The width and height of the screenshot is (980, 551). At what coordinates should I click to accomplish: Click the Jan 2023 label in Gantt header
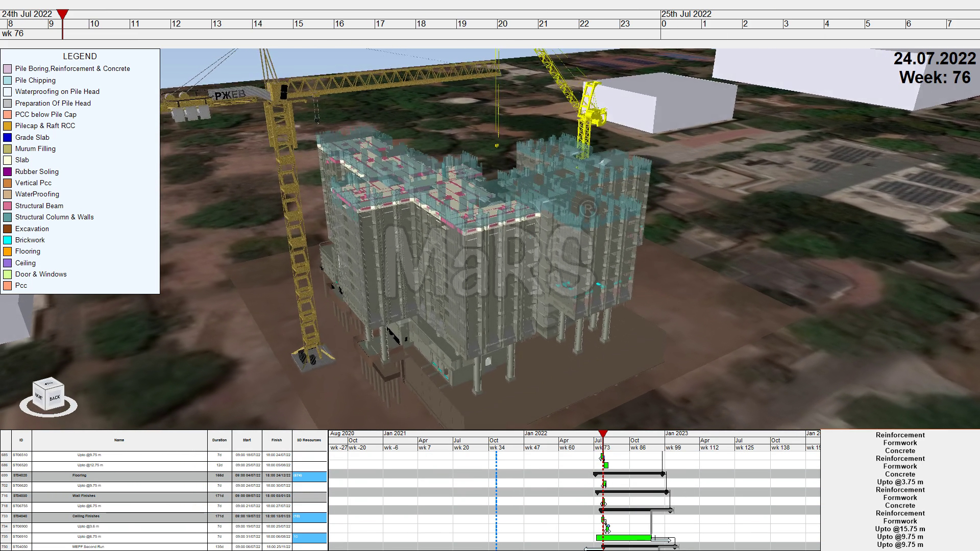677,434
